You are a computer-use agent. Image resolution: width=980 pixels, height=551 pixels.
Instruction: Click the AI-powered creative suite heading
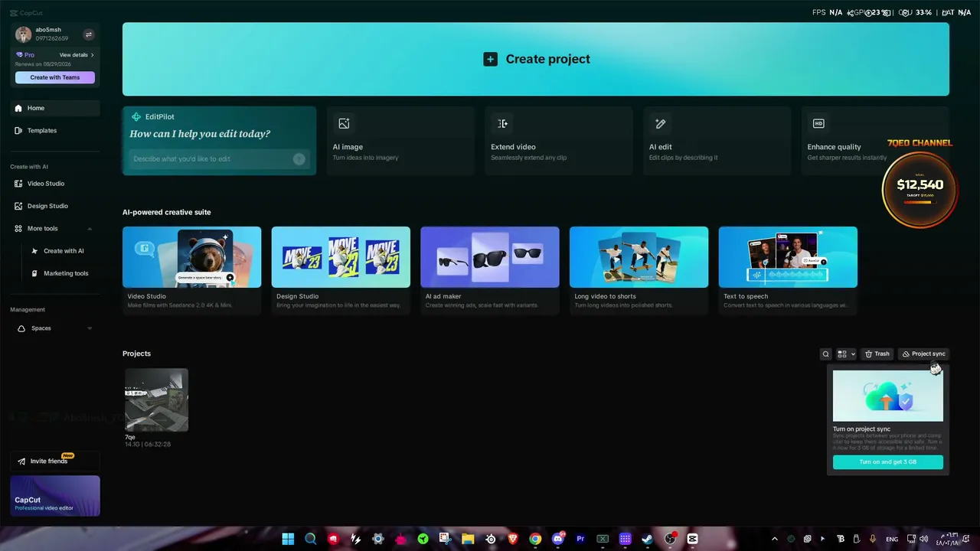tap(167, 212)
